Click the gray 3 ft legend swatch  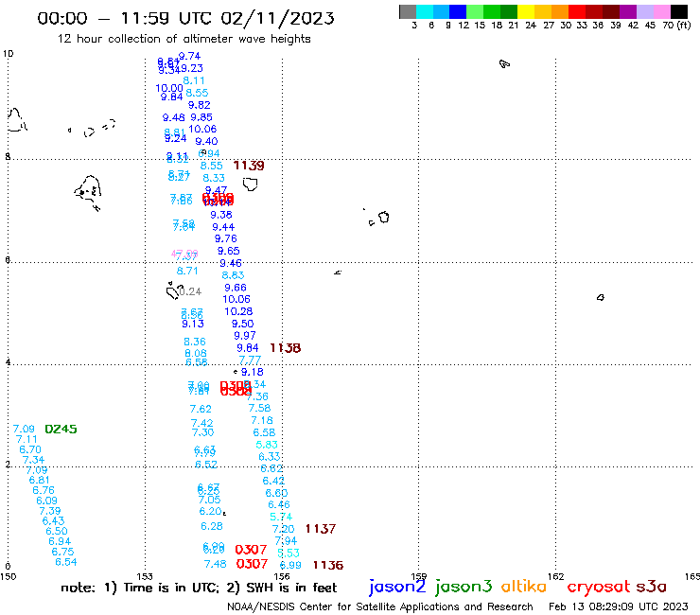408,11
